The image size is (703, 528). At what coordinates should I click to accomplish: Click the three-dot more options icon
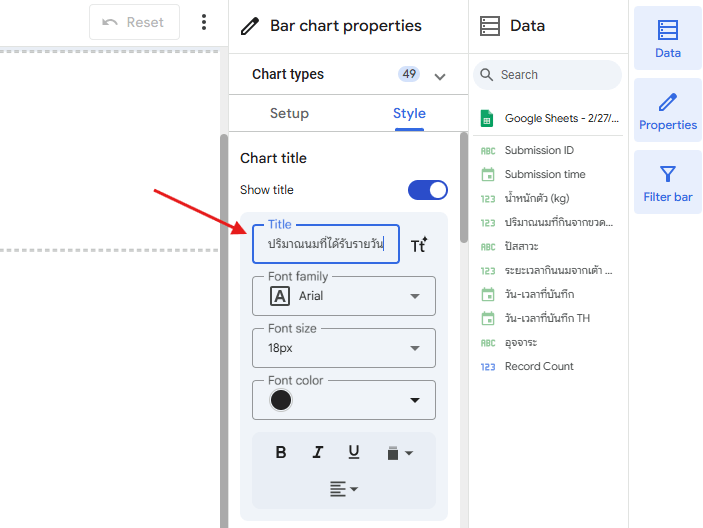(x=204, y=22)
